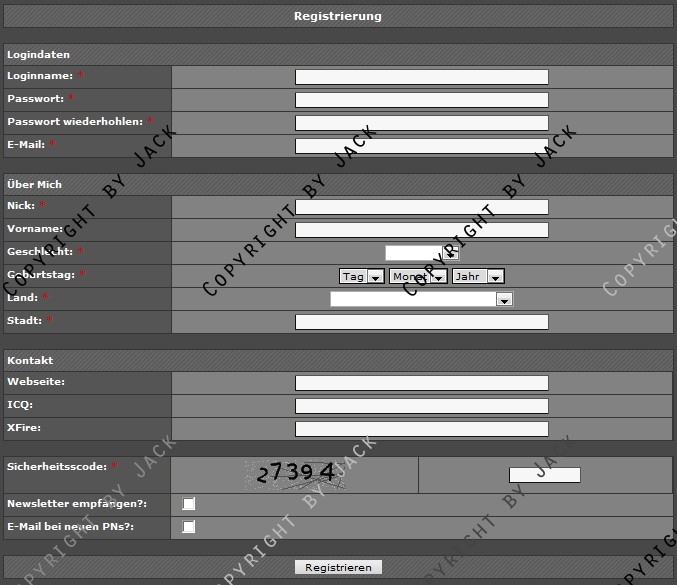This screenshot has width=677, height=585.
Task: Click the Logindaten section header
Action: (x=338, y=55)
